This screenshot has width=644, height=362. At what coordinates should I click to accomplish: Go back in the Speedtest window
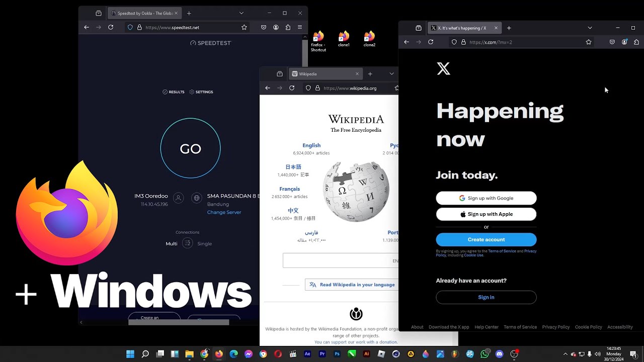coord(87,27)
